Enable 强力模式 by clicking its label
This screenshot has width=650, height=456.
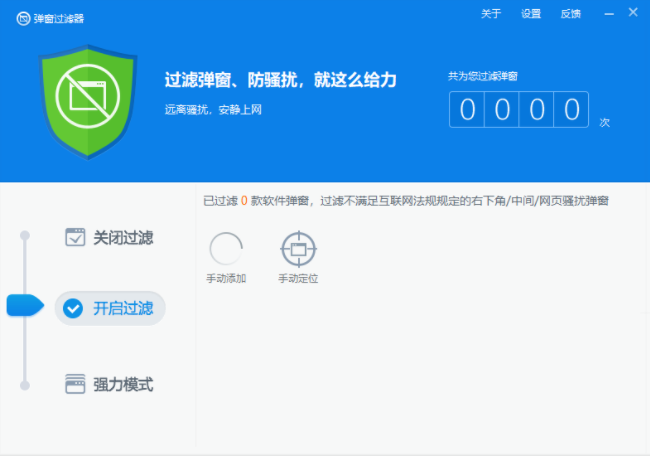[x=123, y=384]
